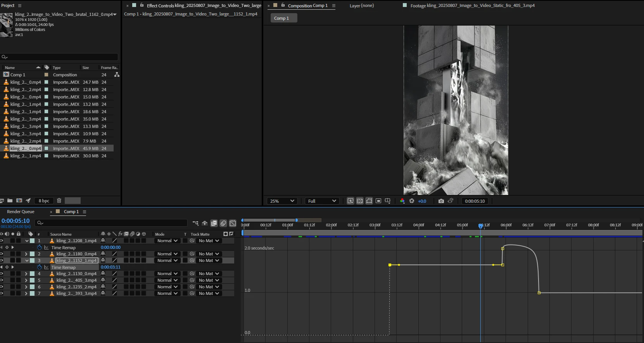This screenshot has height=343, width=644.
Task: Switch to the Footage viewer tab
Action: (x=472, y=5)
